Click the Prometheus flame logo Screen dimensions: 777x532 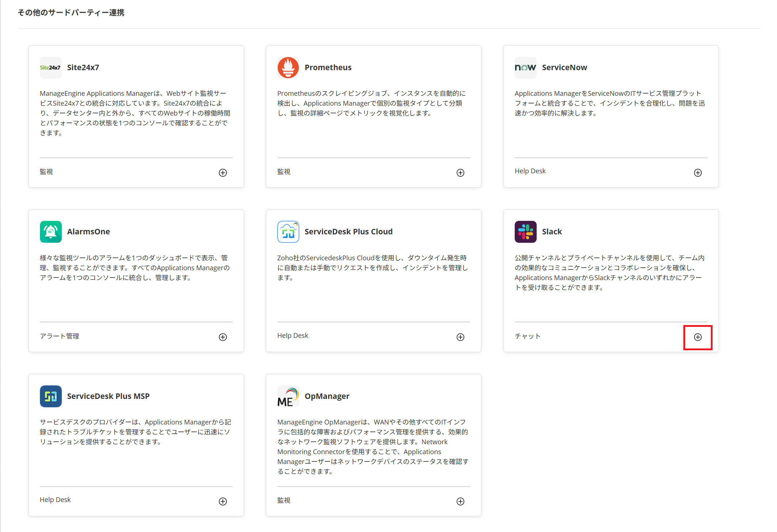pos(288,68)
